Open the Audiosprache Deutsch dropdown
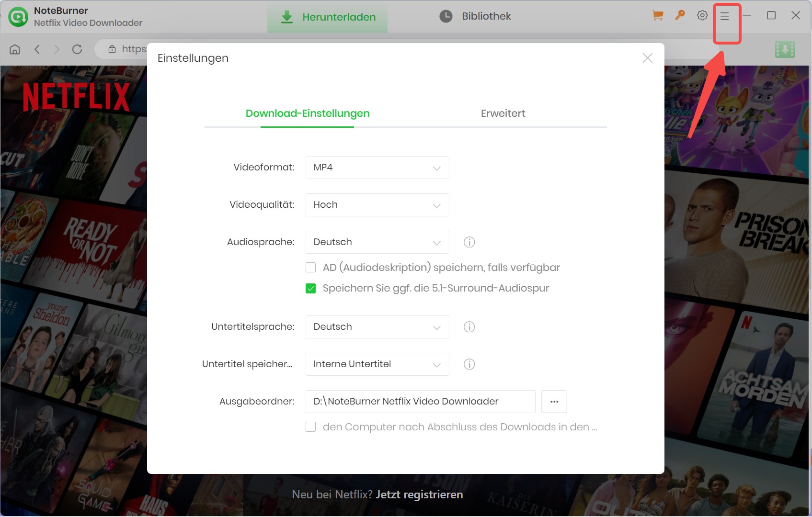This screenshot has height=517, width=812. point(377,242)
